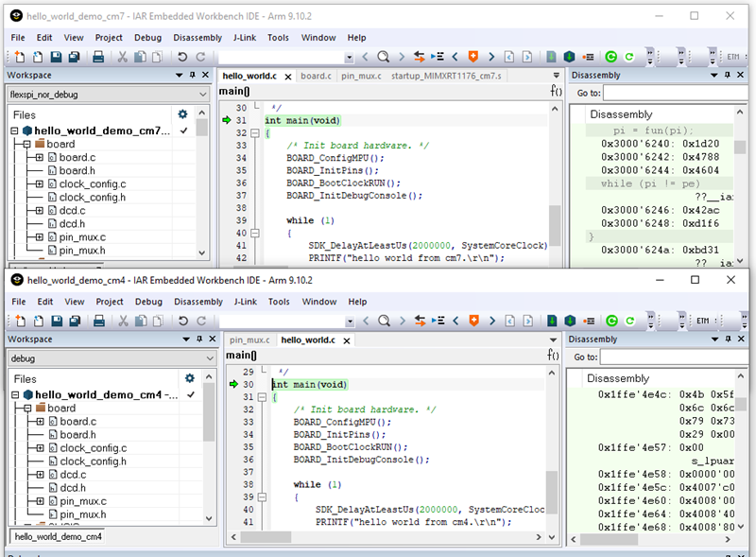Switch to board.c tab in cm7 editor

pos(316,77)
